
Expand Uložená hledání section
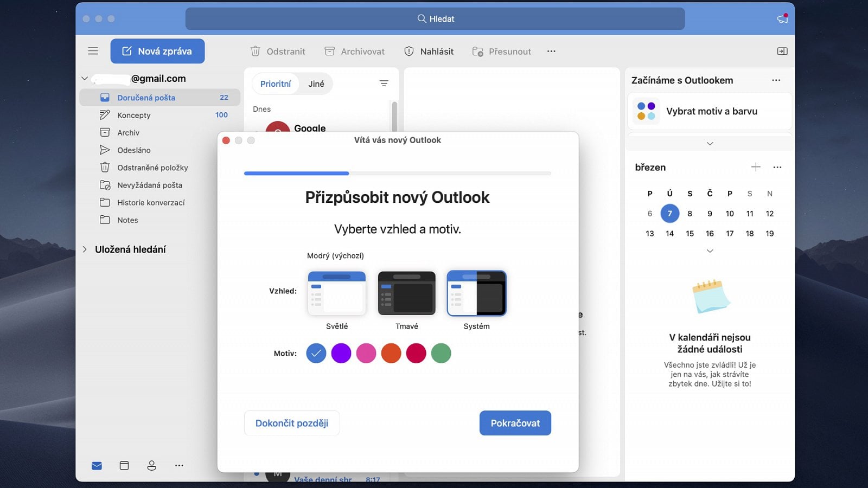tap(85, 249)
